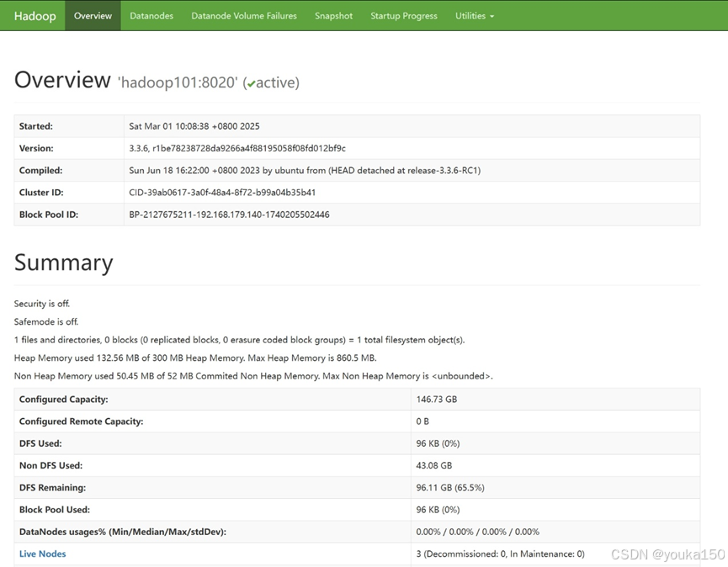Select the Version hash value 3.3.6
Viewport: 728px width, 567px height.
[x=237, y=148]
